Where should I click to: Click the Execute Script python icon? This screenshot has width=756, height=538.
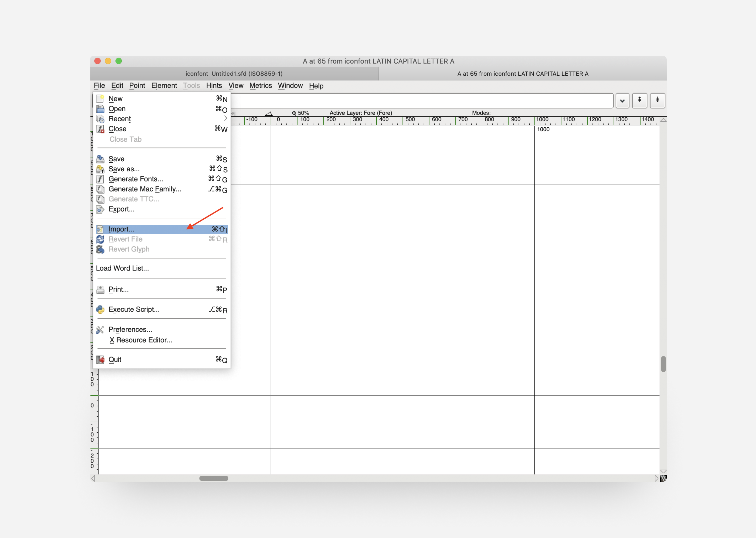pyautogui.click(x=100, y=309)
